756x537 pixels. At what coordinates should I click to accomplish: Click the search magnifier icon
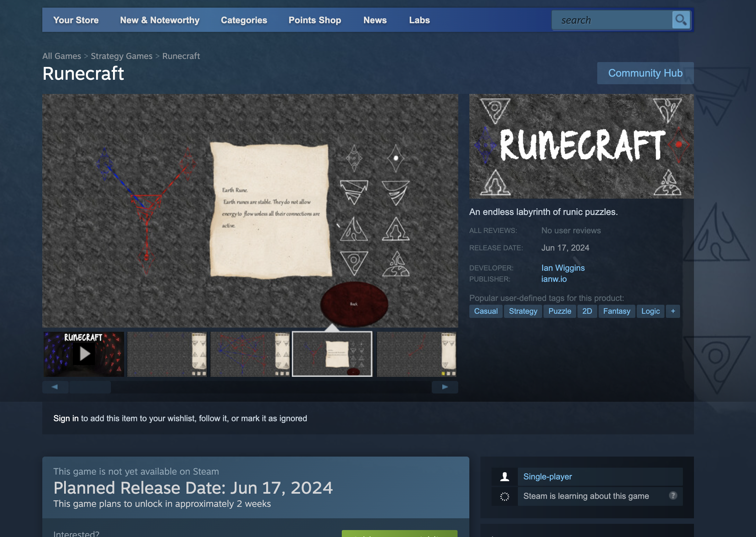[x=681, y=20]
